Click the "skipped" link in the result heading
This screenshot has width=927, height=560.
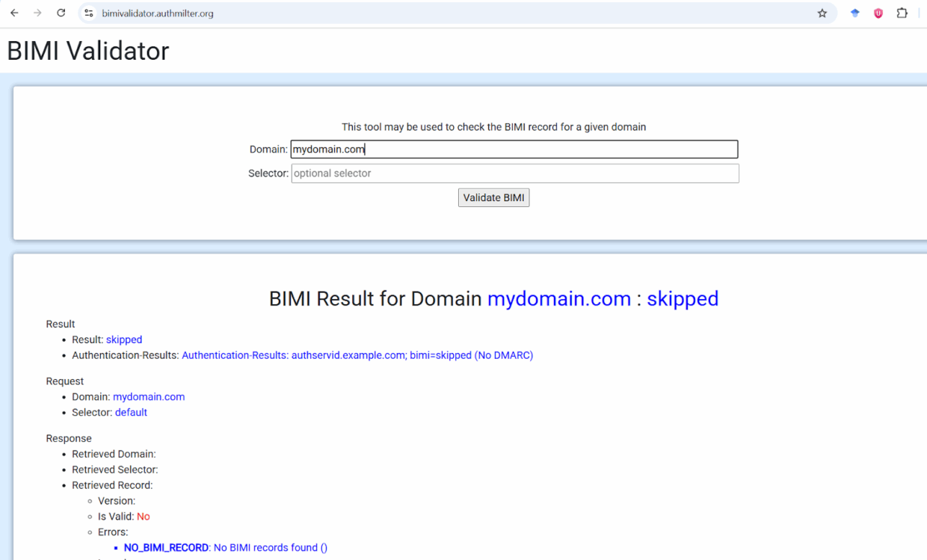point(683,298)
